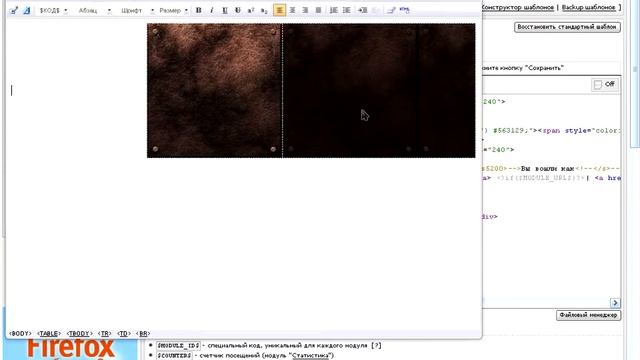This screenshot has height=360, width=640.
Task: Click the $MODULE_ID$ code label
Action: pos(178,346)
